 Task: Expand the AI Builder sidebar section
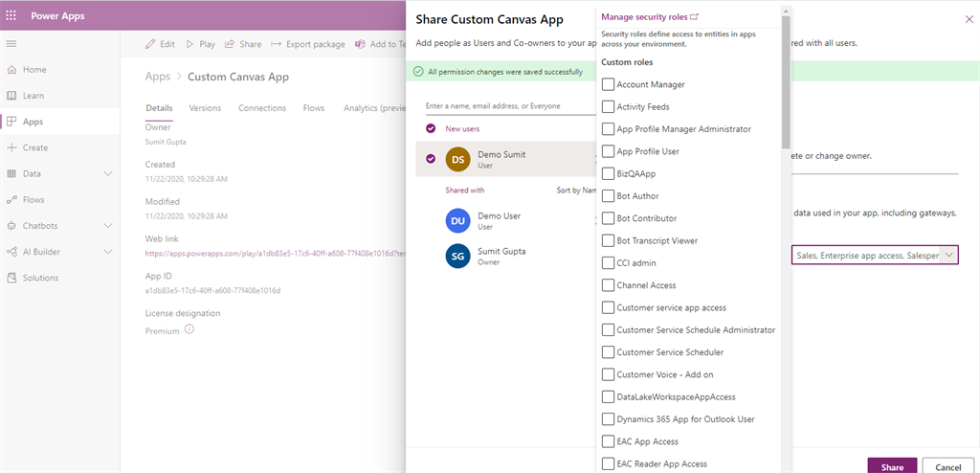[x=108, y=252]
